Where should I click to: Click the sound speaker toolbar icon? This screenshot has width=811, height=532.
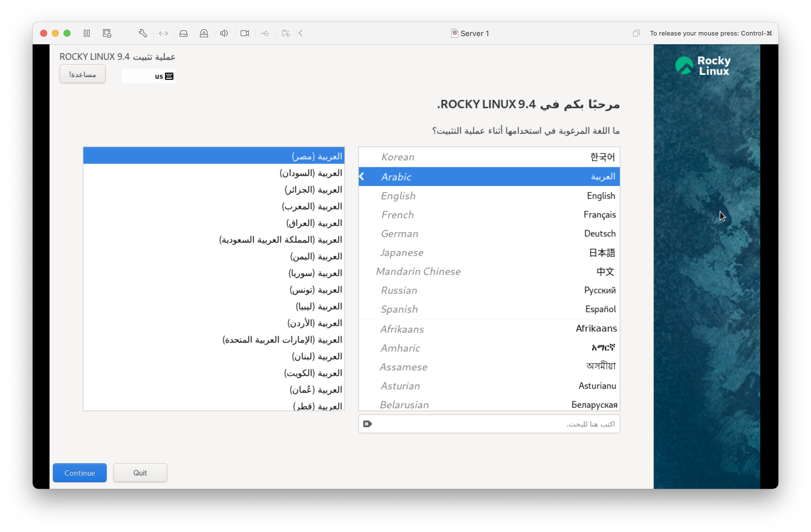click(224, 33)
